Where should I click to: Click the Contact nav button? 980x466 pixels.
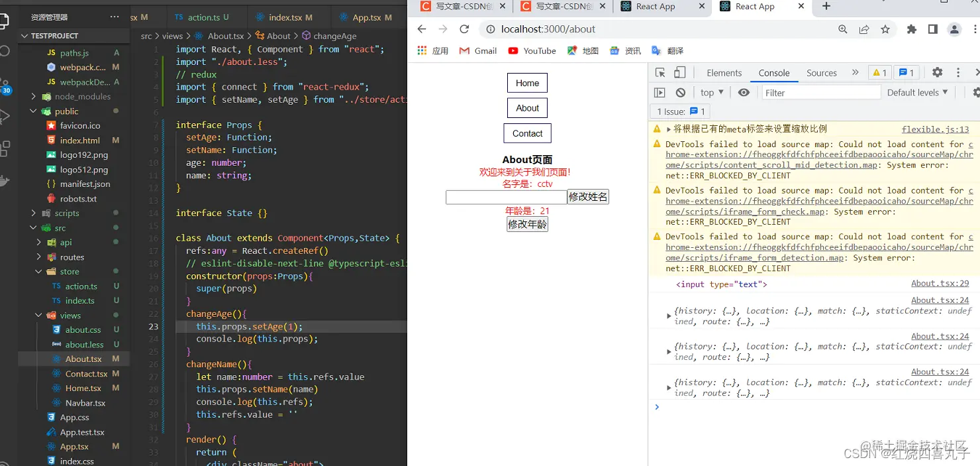point(527,133)
